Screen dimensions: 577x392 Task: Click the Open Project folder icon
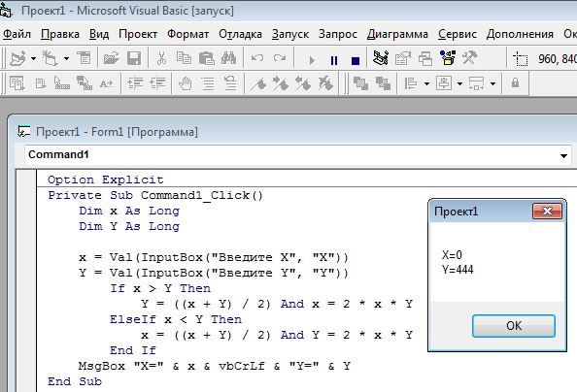111,58
